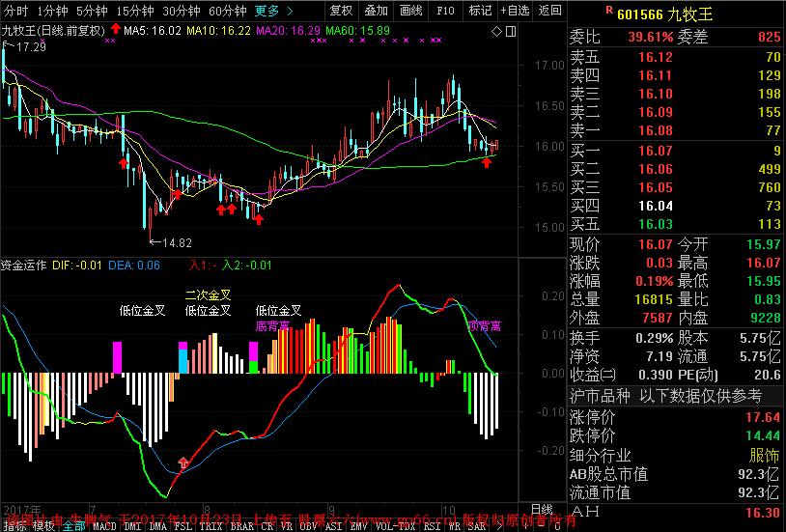Switch to the DMI indicator
786x532 pixels.
132,526
